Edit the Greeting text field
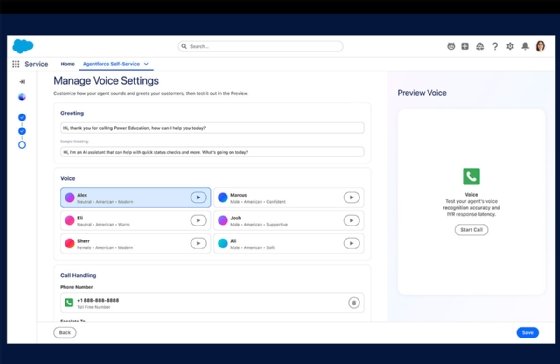560x364 pixels. [212, 128]
